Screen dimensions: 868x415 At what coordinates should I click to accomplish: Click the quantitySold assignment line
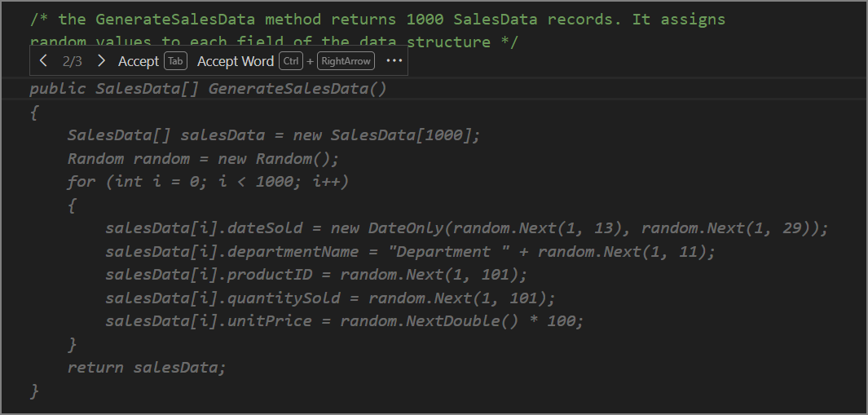pyautogui.click(x=330, y=298)
